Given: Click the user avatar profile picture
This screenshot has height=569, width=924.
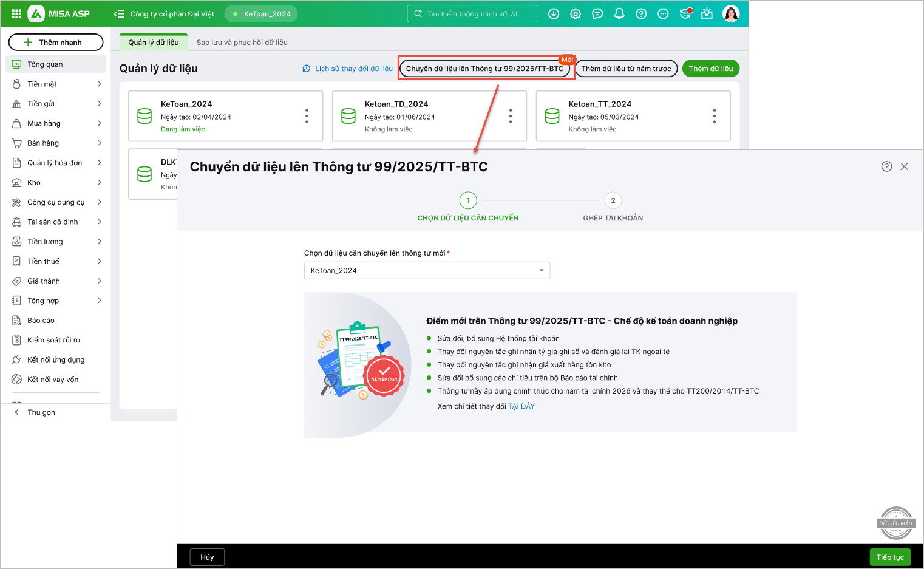Looking at the screenshot, I should [730, 13].
